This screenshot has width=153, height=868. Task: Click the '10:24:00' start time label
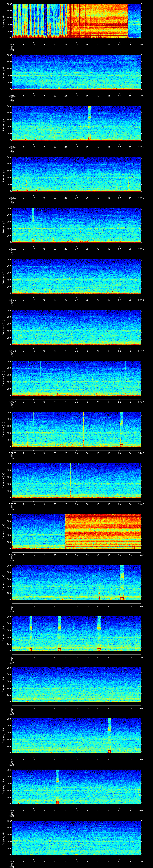pos(12,555)
